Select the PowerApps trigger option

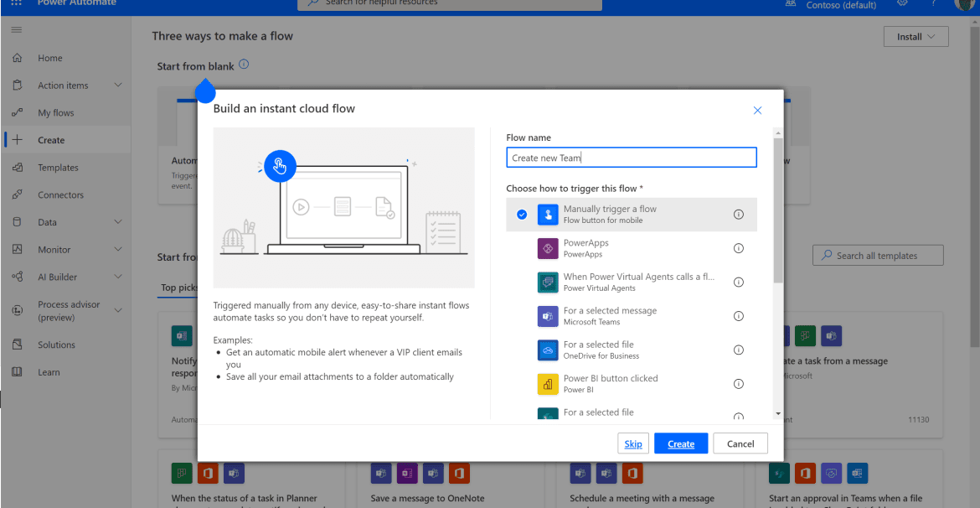click(x=632, y=248)
